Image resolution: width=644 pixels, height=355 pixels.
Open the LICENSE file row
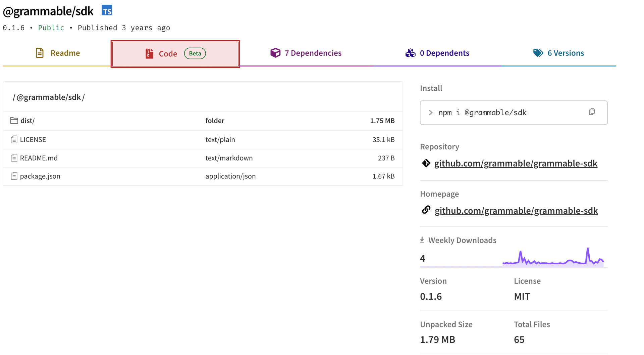coord(33,139)
